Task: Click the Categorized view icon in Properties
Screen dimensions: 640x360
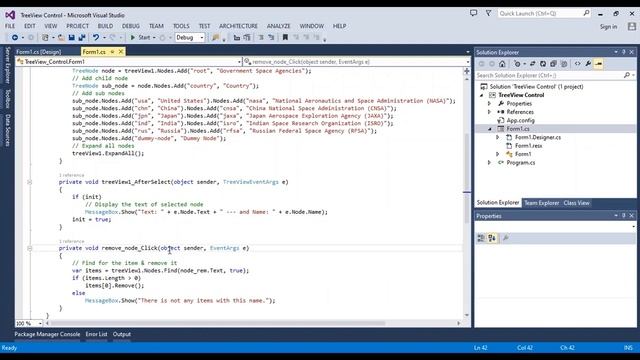Action: (x=481, y=238)
